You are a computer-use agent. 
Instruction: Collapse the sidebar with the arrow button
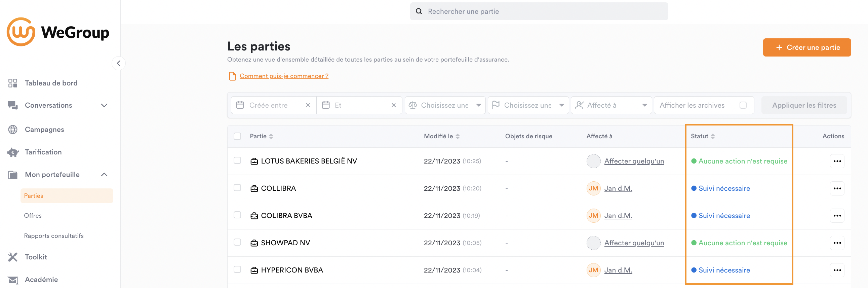[x=119, y=63]
